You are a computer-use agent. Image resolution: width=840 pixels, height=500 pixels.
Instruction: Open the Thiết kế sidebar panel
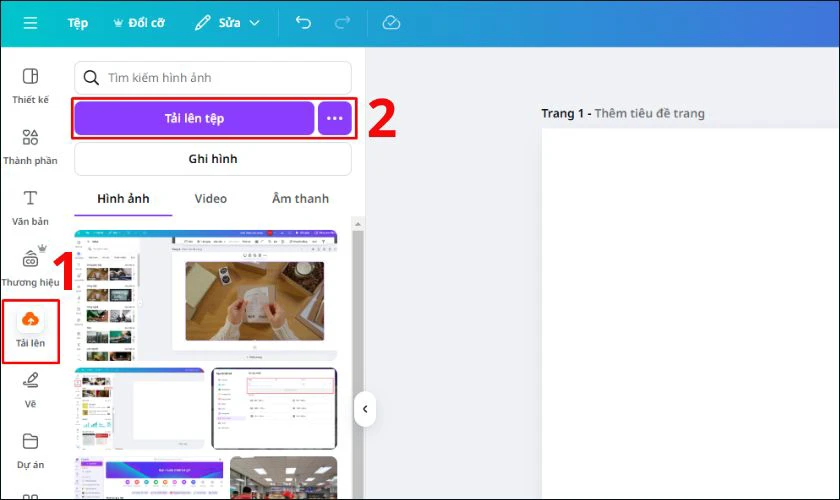pyautogui.click(x=31, y=86)
